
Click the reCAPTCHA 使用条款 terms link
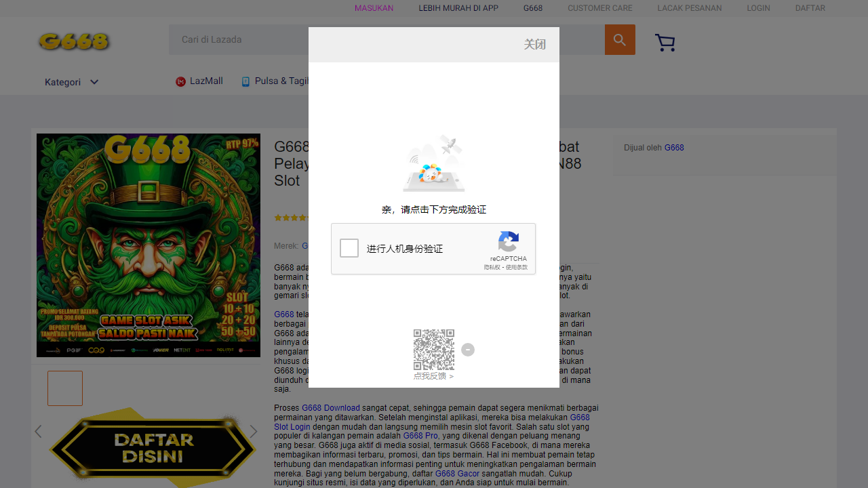[x=516, y=268]
